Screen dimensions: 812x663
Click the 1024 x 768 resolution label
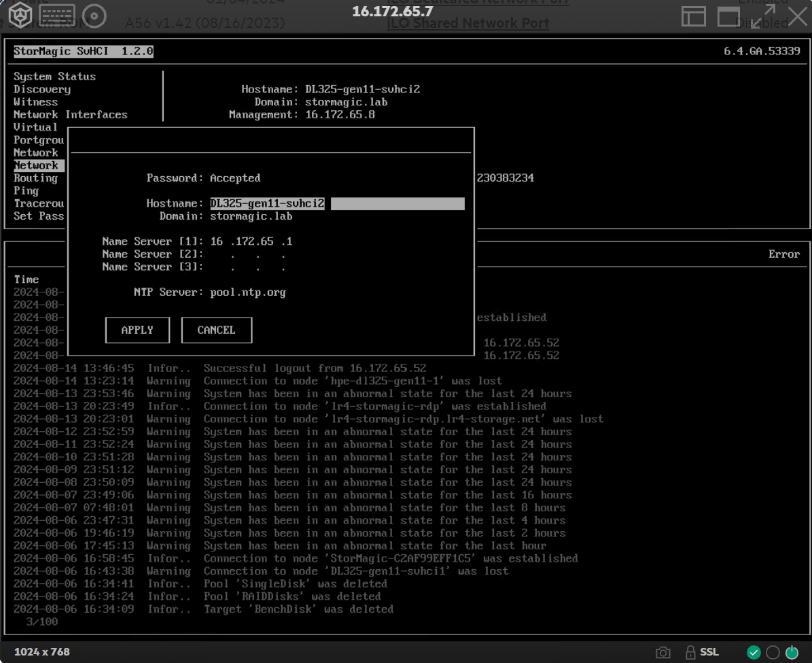pos(42,652)
